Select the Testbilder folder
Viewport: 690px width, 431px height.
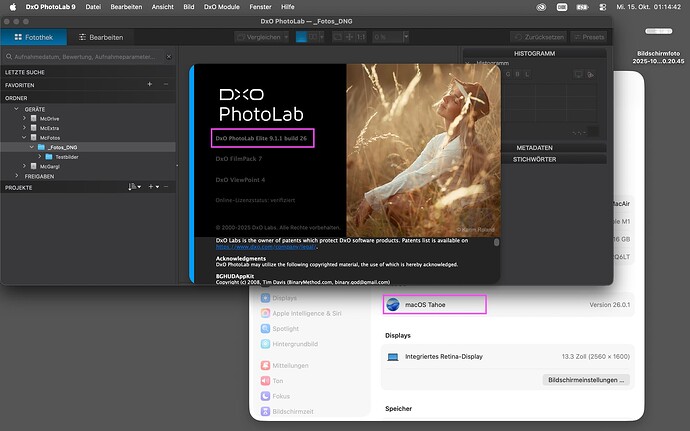click(67, 157)
